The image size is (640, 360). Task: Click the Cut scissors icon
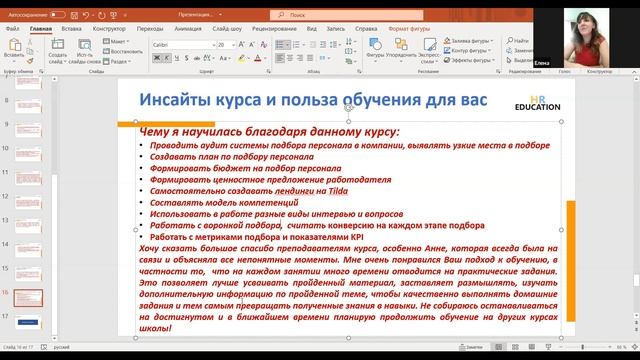[x=30, y=42]
